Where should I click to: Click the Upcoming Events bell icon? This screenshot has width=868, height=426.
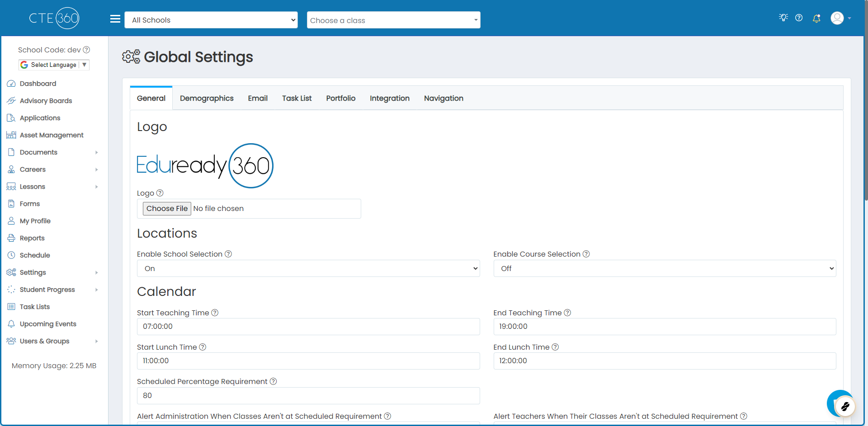tap(11, 324)
